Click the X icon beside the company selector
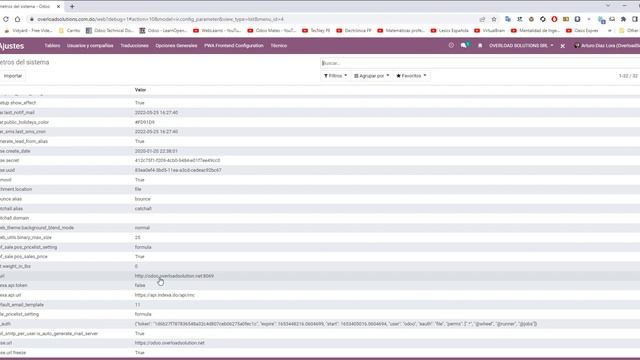The height and width of the screenshot is (360, 640). (562, 46)
